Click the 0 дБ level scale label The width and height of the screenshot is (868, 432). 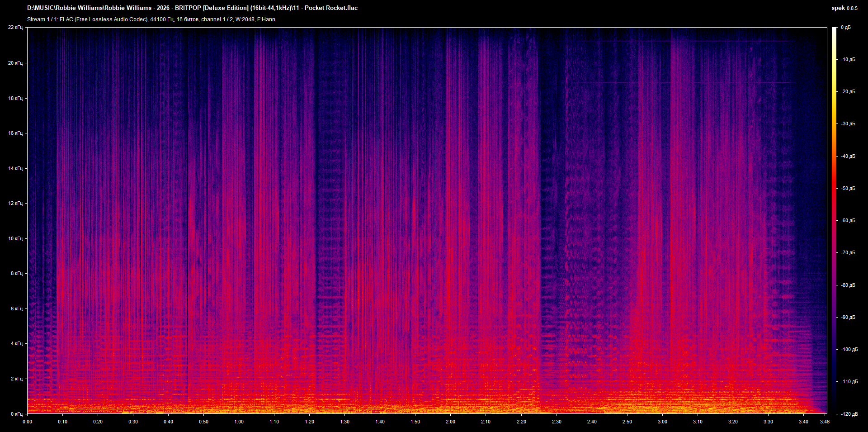point(845,28)
